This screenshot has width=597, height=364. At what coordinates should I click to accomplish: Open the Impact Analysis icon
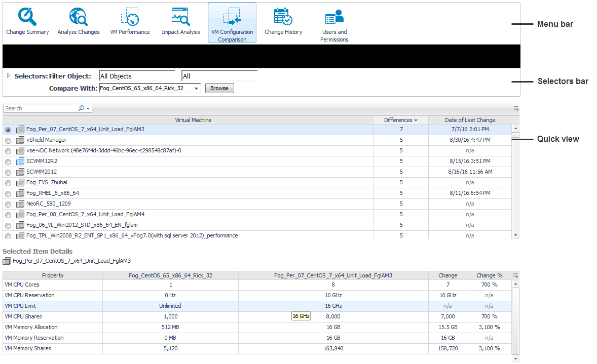(180, 18)
